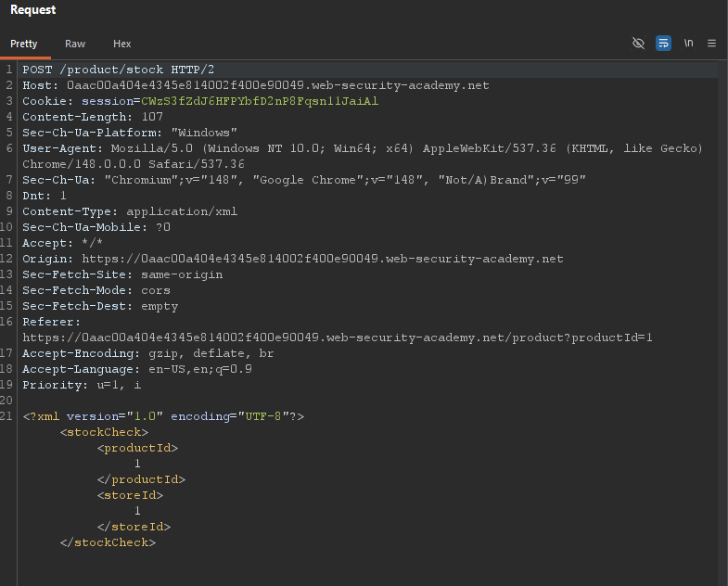This screenshot has height=586, width=728.
Task: Click the POST /product/stock HTTP/2 request line
Action: [x=119, y=70]
